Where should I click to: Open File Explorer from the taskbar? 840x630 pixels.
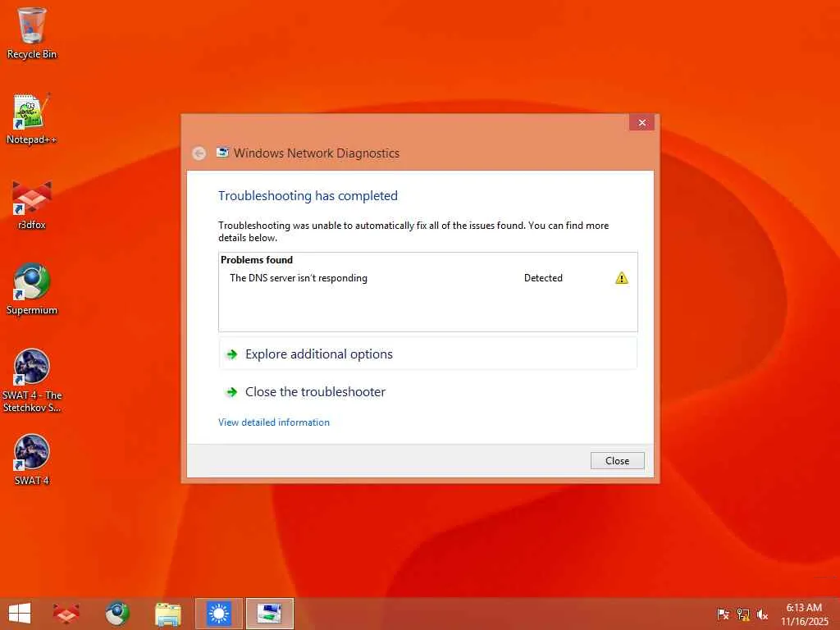click(x=167, y=614)
